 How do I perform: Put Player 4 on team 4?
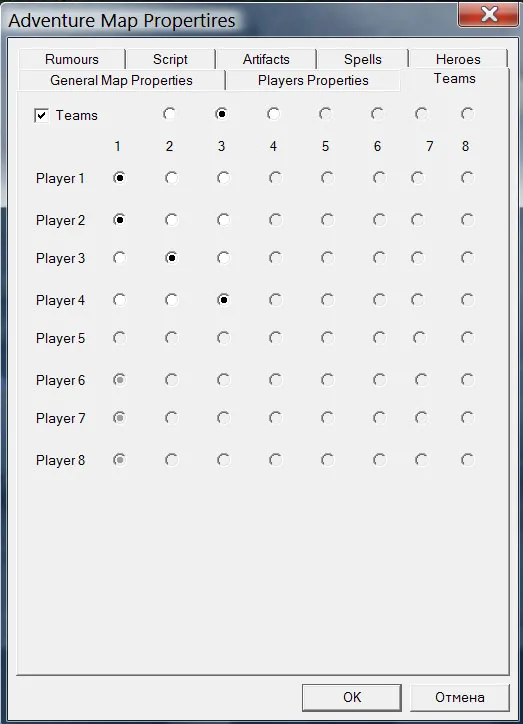tap(276, 300)
